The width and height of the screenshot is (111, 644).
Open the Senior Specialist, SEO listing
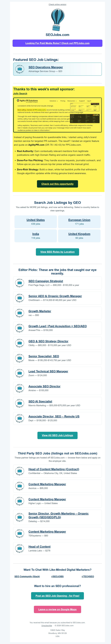tap(44, 356)
